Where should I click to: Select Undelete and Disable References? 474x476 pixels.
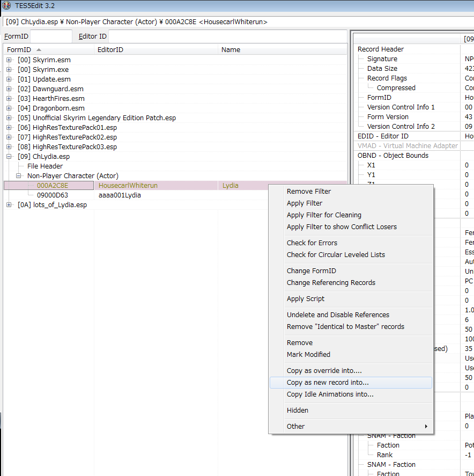[351, 315]
